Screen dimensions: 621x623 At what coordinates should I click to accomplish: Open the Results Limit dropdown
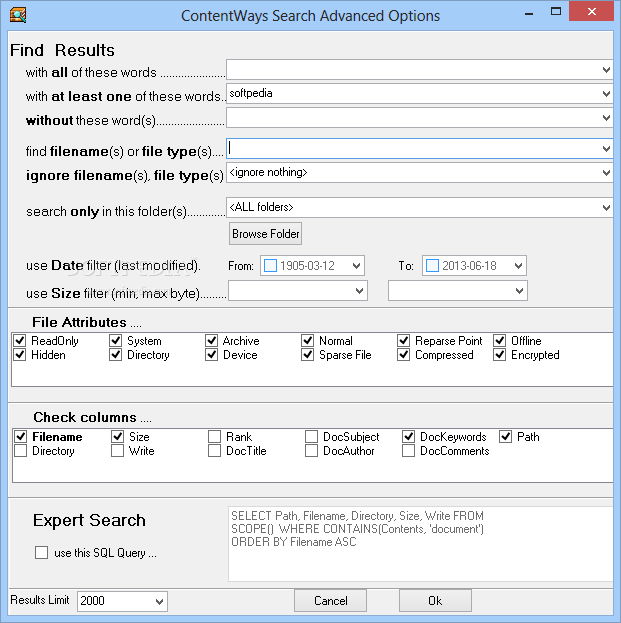[x=159, y=601]
